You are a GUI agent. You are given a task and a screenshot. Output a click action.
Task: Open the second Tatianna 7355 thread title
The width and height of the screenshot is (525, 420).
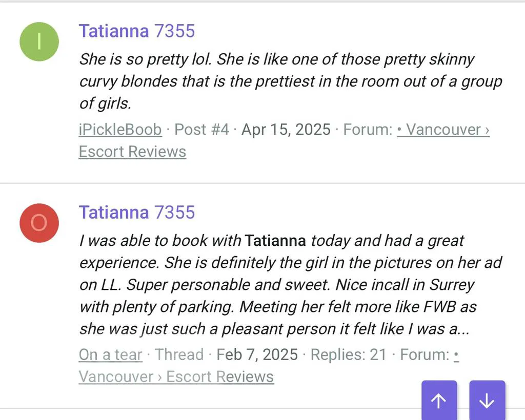(137, 212)
